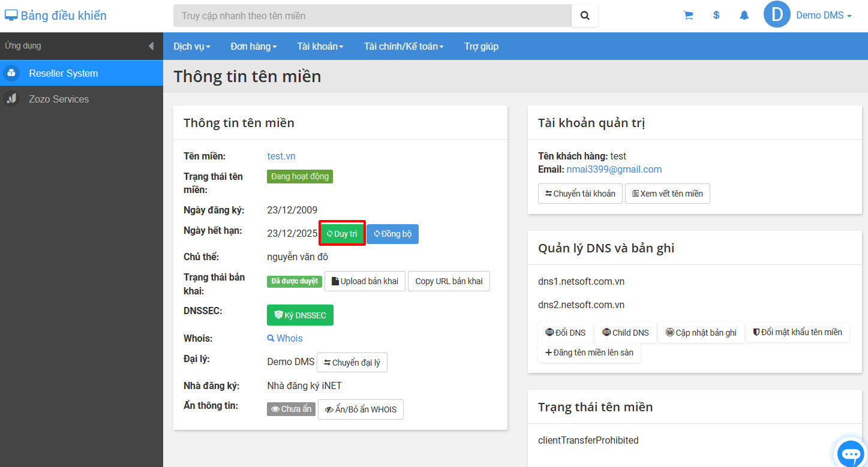
Task: Select registration date 23/12/2009
Action: point(292,210)
